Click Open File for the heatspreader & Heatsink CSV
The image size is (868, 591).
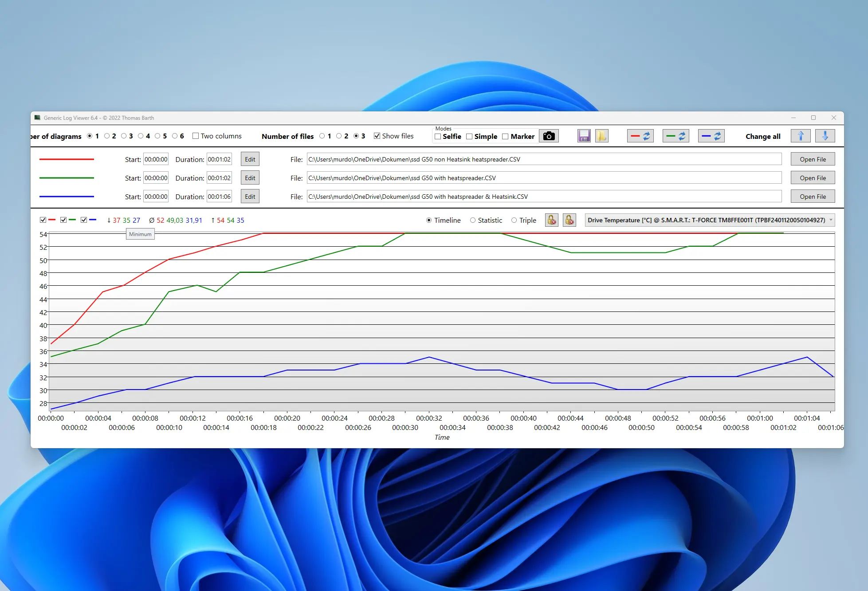tap(813, 197)
